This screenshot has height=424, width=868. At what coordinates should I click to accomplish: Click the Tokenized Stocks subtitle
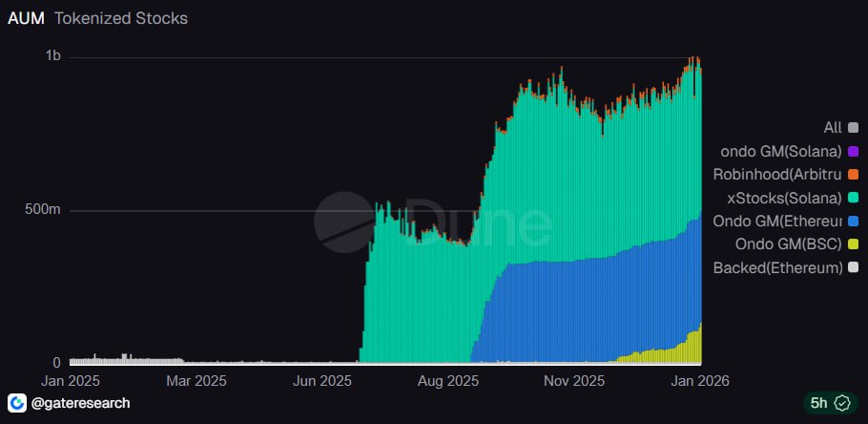point(121,18)
